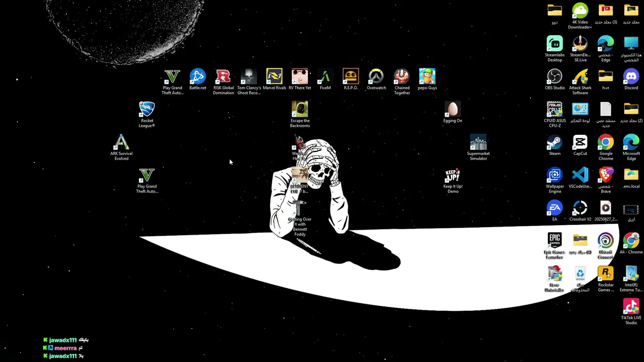
Task: Open the 4K Video Downloader+ shortcut
Action: click(580, 16)
